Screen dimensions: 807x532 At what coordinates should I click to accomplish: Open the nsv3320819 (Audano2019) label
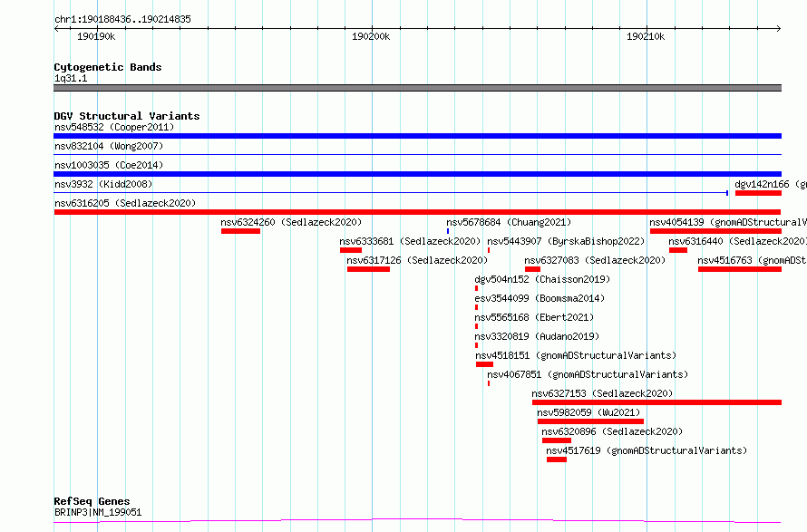tap(538, 336)
